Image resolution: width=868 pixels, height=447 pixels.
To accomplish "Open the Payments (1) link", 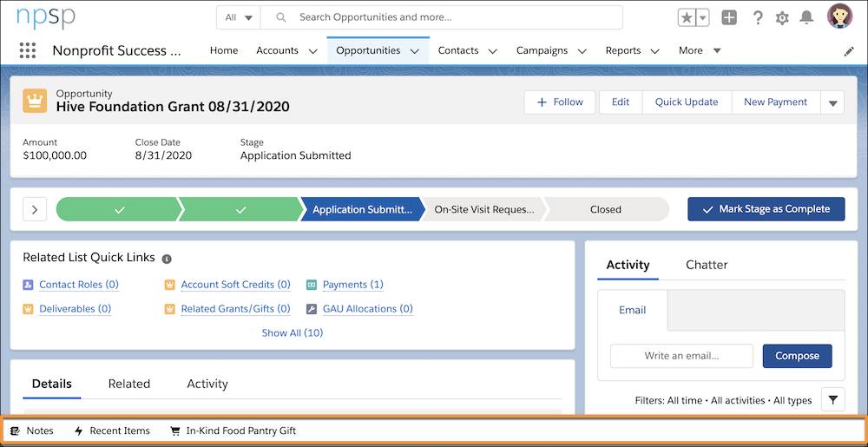I will coord(353,285).
